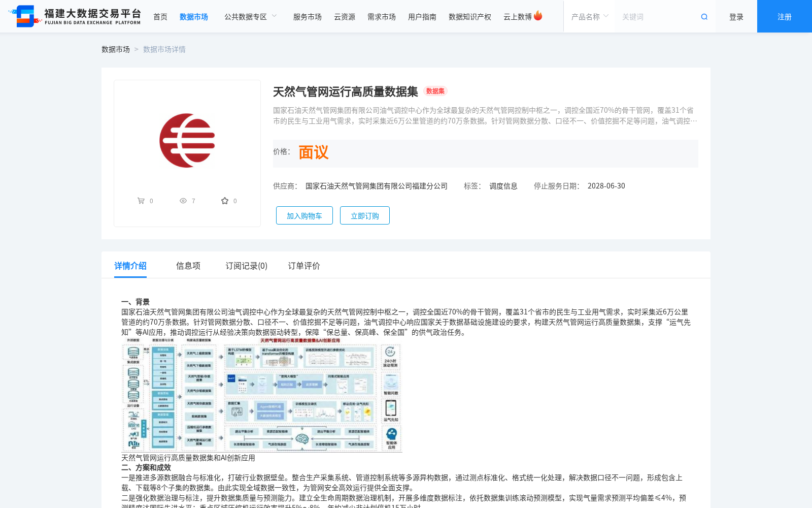The width and height of the screenshot is (812, 508).
Task: Click the Fujian Big Data Exchange Platform logo
Action: pos(75,16)
